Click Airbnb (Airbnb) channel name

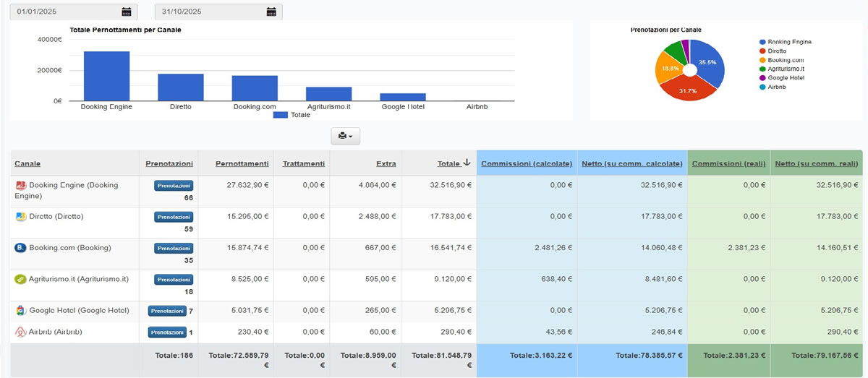point(55,332)
